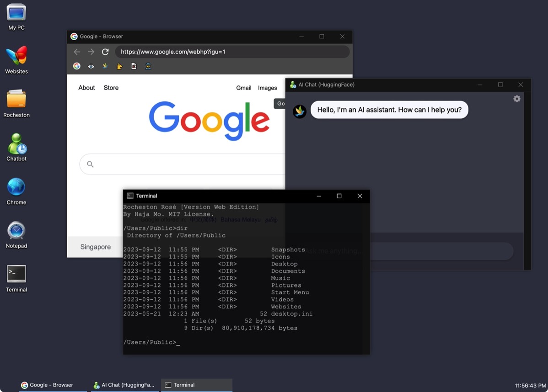The height and width of the screenshot is (392, 548).
Task: Click 'Documents' in terminal directory listing
Action: [x=288, y=271]
